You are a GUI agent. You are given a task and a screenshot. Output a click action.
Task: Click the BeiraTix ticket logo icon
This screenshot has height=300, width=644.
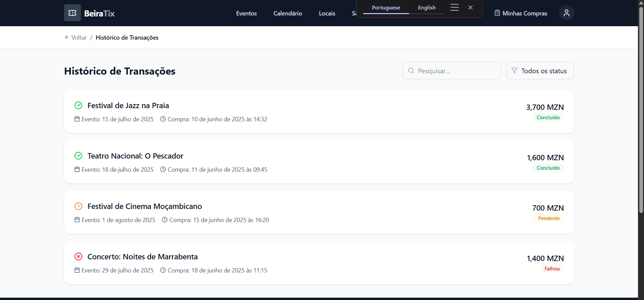pyautogui.click(x=72, y=13)
